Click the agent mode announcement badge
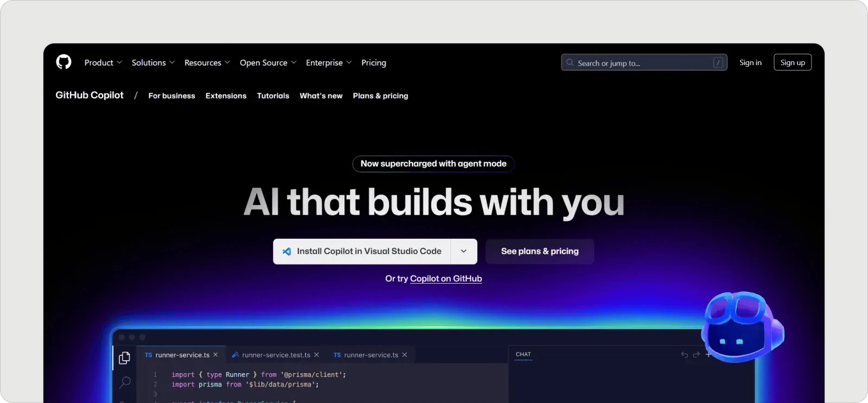This screenshot has width=868, height=403. [433, 164]
